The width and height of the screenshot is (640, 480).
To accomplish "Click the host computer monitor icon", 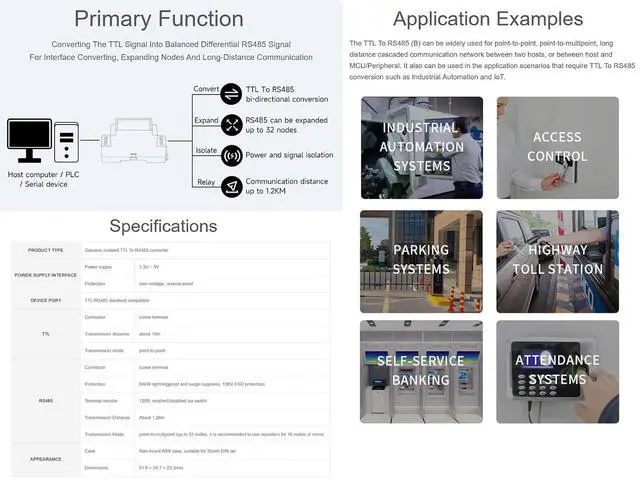I will tap(29, 140).
